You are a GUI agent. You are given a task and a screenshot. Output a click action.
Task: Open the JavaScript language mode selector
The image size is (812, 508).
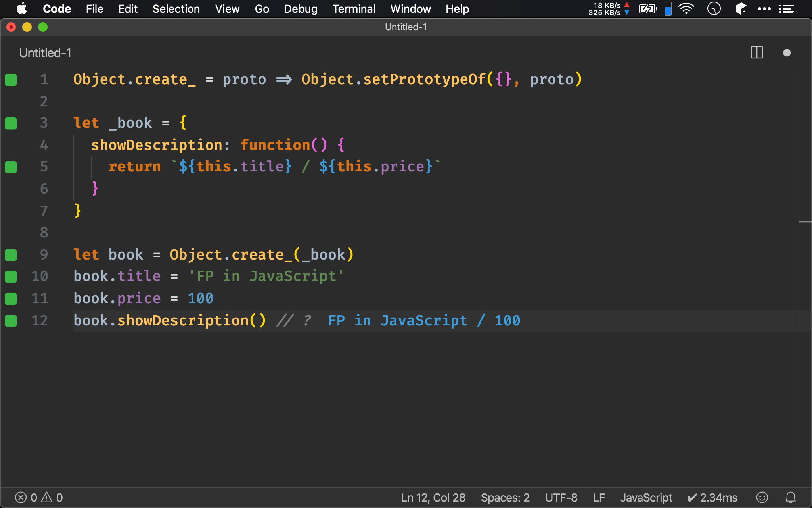pyautogui.click(x=646, y=497)
